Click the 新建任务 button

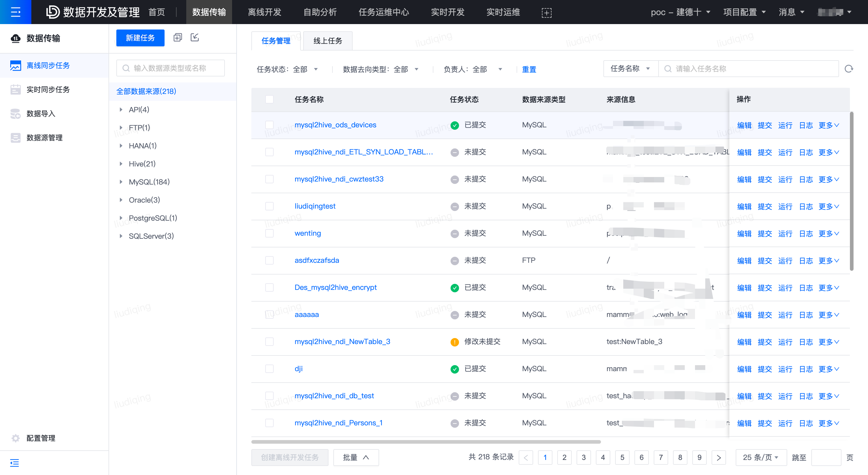click(140, 38)
